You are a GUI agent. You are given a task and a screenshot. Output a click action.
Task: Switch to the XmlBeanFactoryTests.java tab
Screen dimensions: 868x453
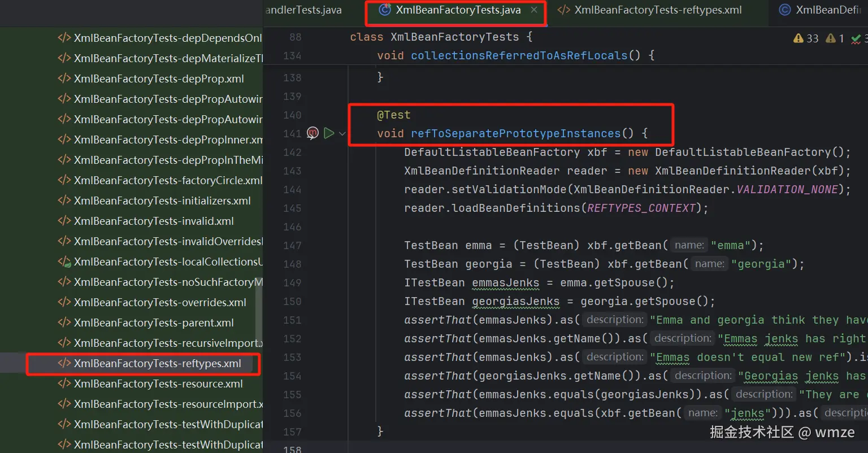click(x=458, y=10)
